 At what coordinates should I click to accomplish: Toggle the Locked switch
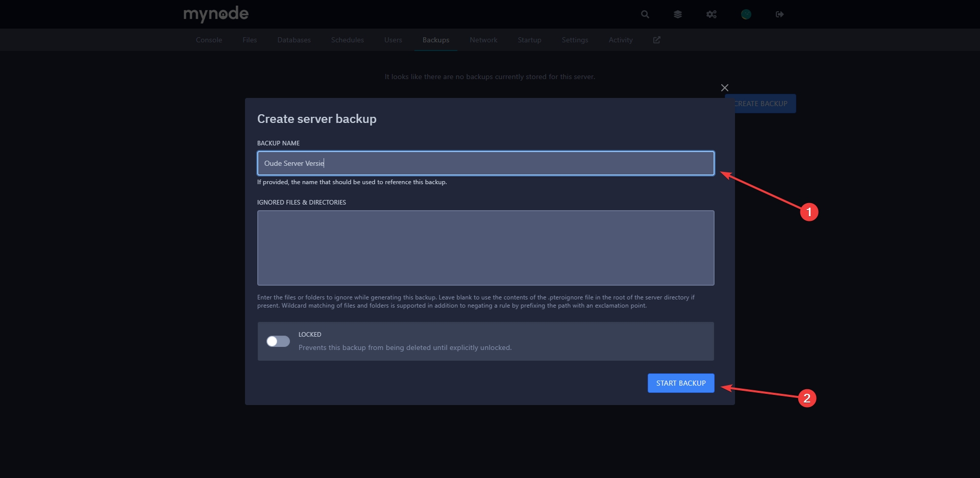[x=278, y=341]
